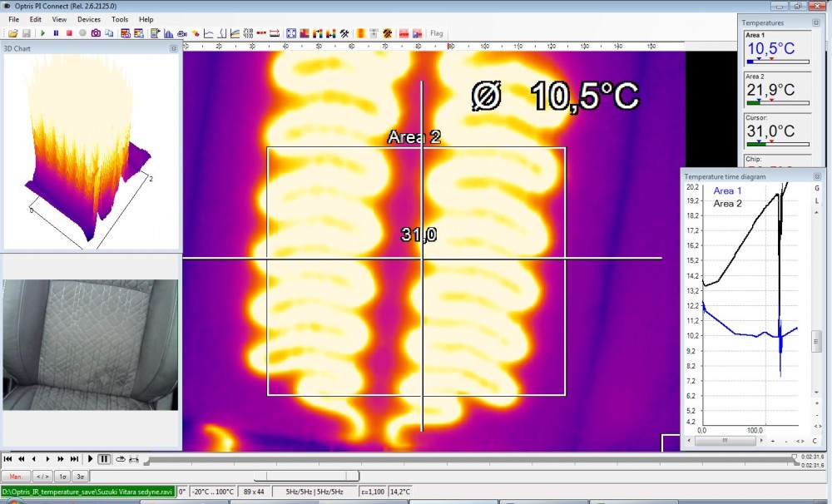Image resolution: width=832 pixels, height=504 pixels.
Task: Toggle the loop playback icon
Action: (x=121, y=459)
